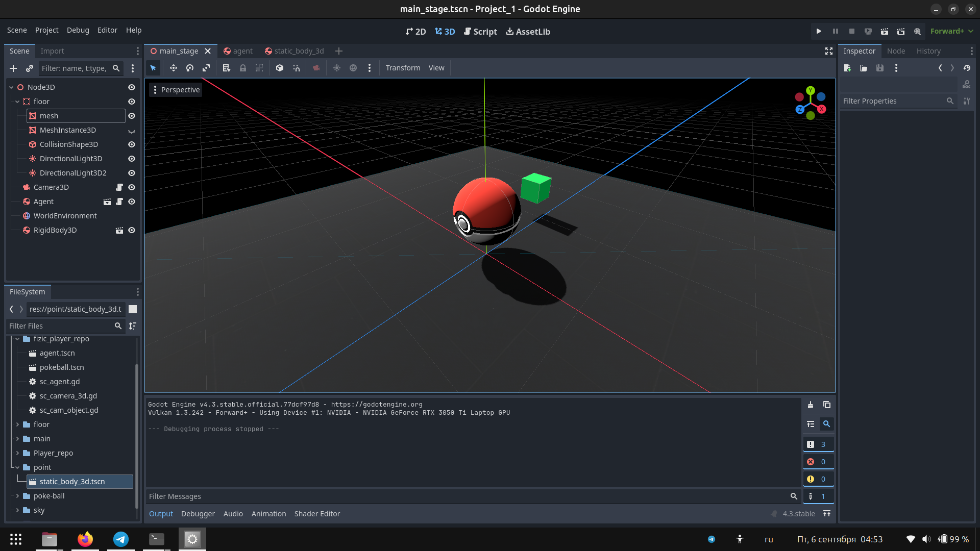Click the distraction-free mode expand icon

(829, 51)
